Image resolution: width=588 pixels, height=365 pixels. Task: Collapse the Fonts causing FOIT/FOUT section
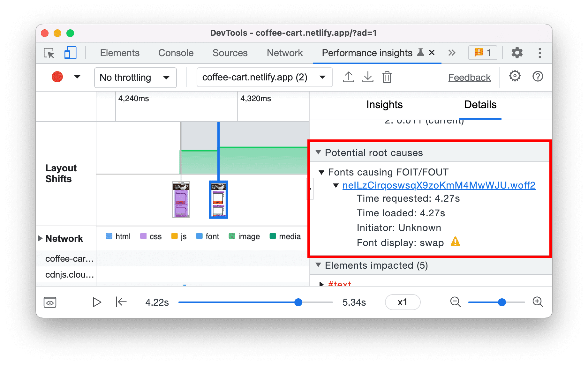[x=322, y=172]
